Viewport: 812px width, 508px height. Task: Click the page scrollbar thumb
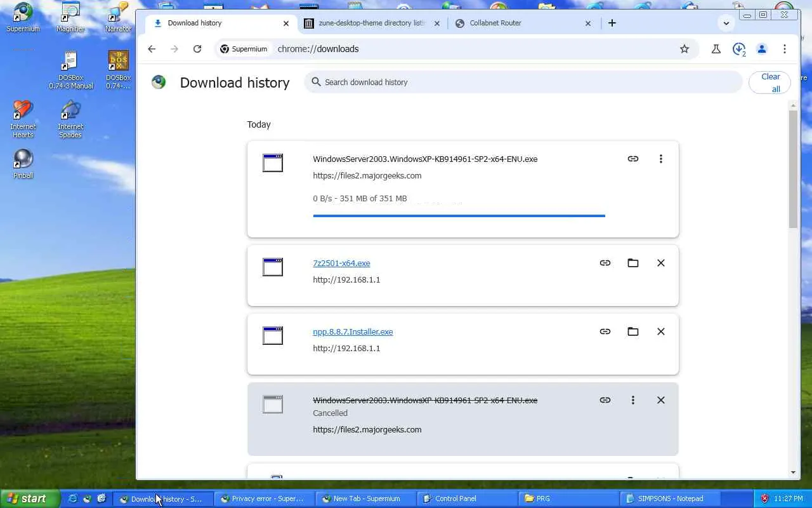(x=793, y=169)
